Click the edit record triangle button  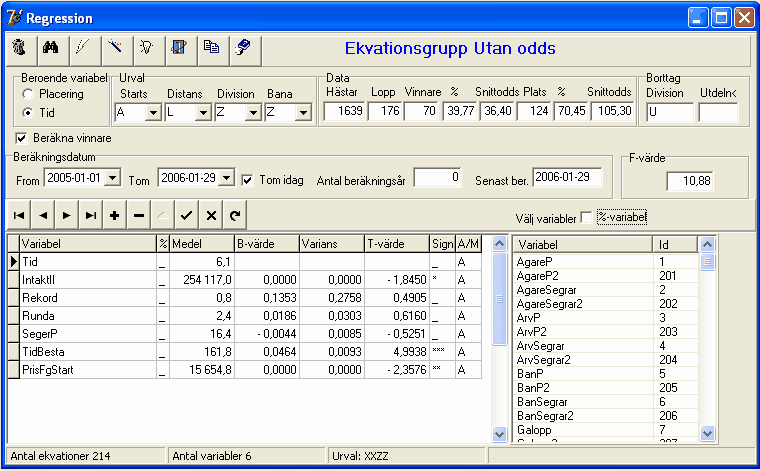point(162,215)
